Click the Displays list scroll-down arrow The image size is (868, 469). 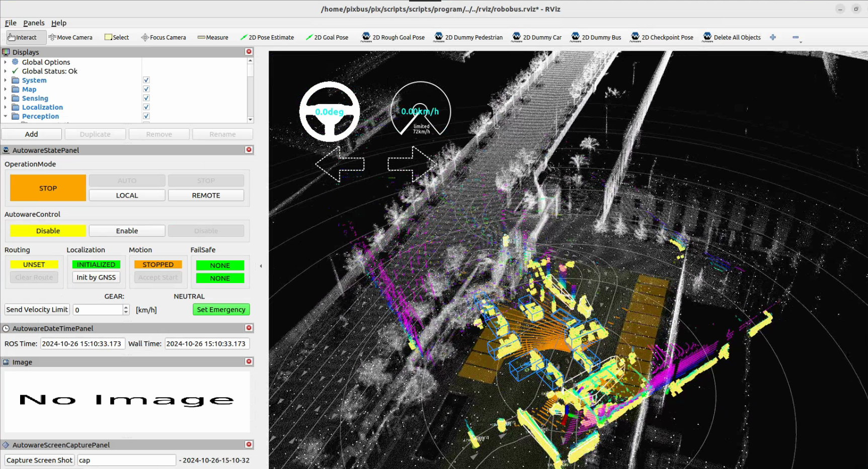(250, 120)
